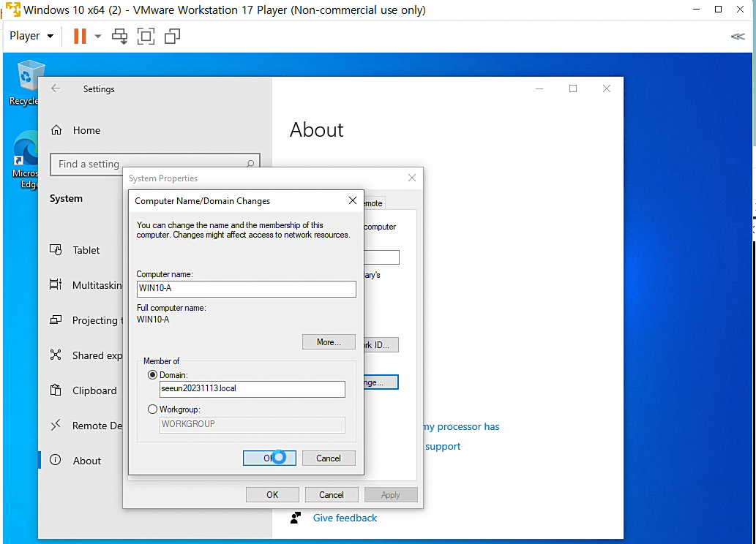Click Cancel in Computer Name/Domain Changes dialog
Viewport: 756px width, 544px height.
click(x=329, y=458)
